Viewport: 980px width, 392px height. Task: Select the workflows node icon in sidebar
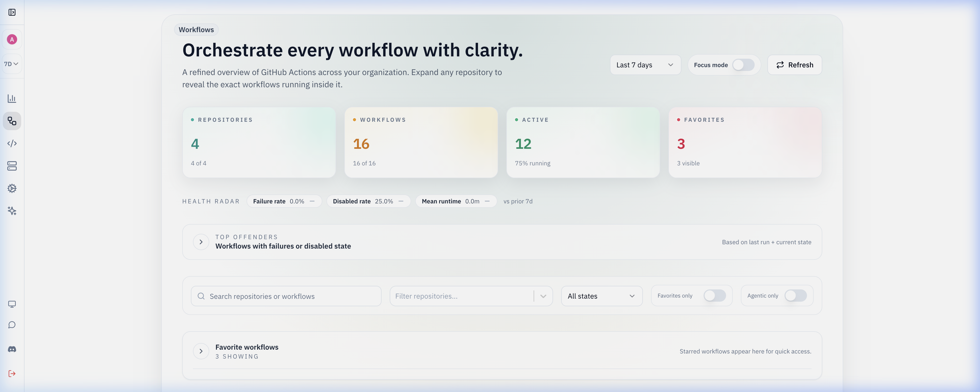point(12,121)
